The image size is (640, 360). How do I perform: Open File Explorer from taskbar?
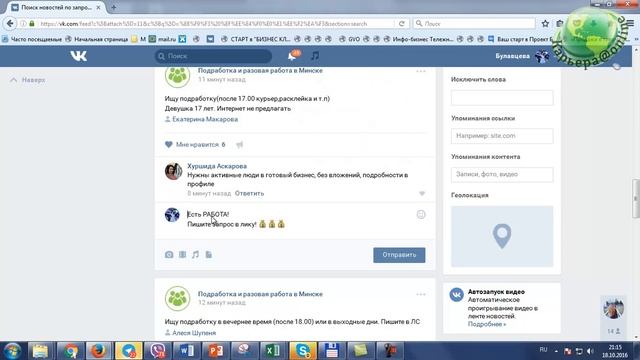pos(40,351)
